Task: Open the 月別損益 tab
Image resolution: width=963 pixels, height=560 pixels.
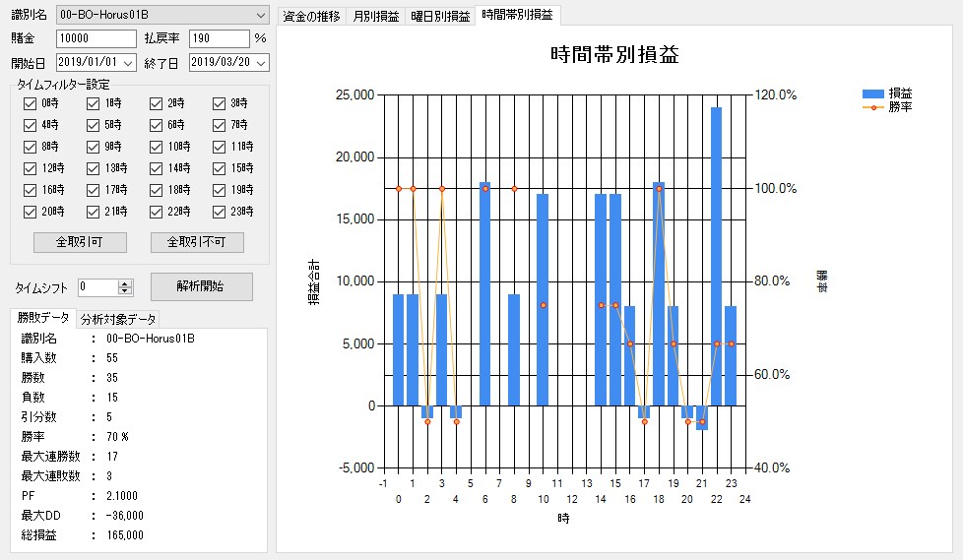Action: pos(375,16)
